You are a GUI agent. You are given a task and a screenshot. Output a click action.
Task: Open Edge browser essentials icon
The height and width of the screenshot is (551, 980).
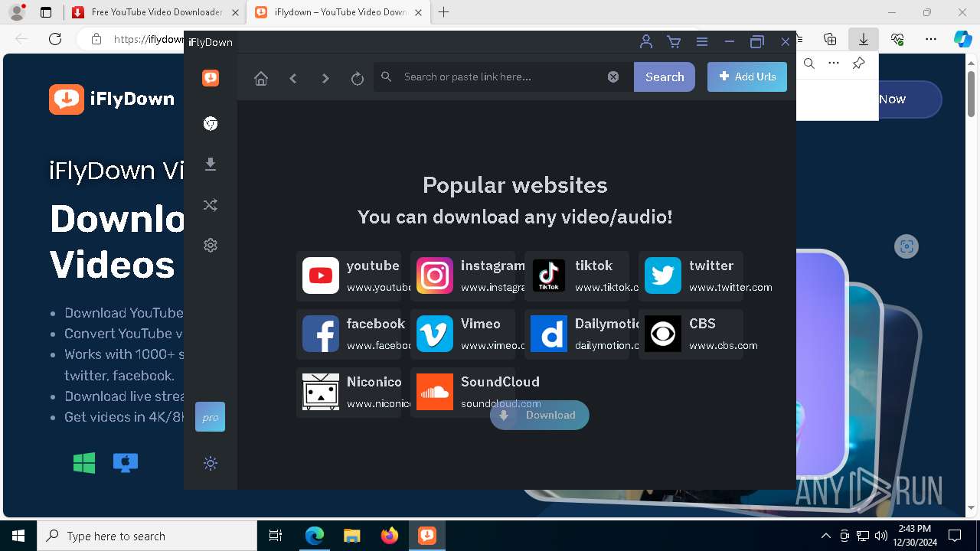pyautogui.click(x=897, y=39)
